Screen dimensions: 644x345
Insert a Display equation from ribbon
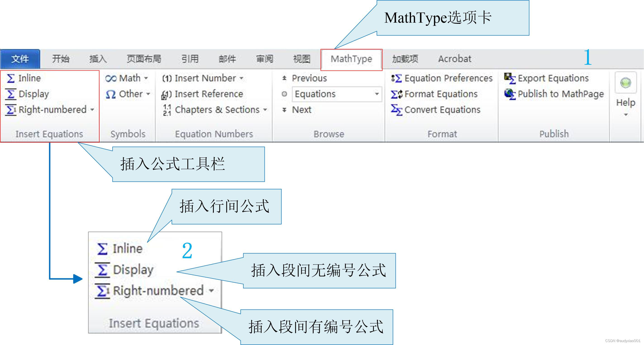28,94
